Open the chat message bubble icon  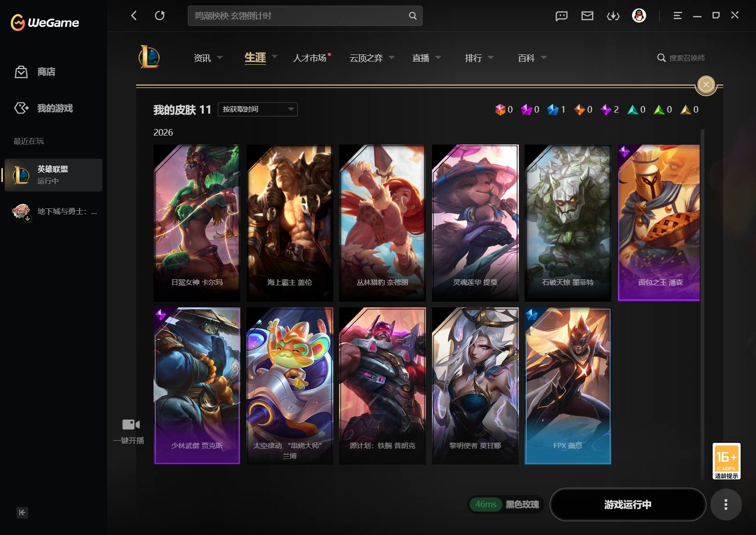[x=562, y=16]
